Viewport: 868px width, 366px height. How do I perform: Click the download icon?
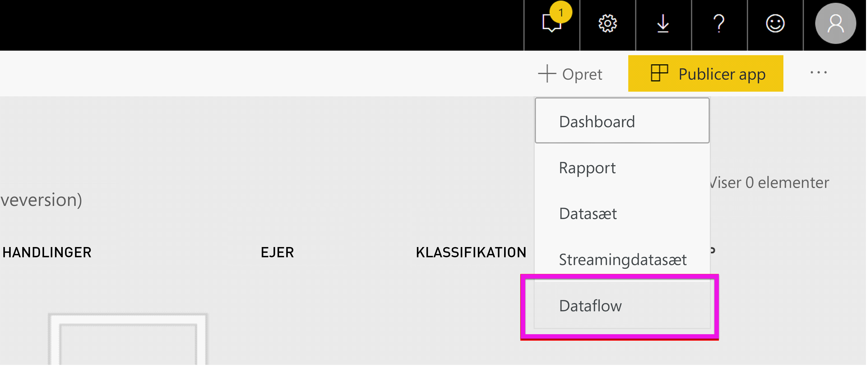click(663, 23)
